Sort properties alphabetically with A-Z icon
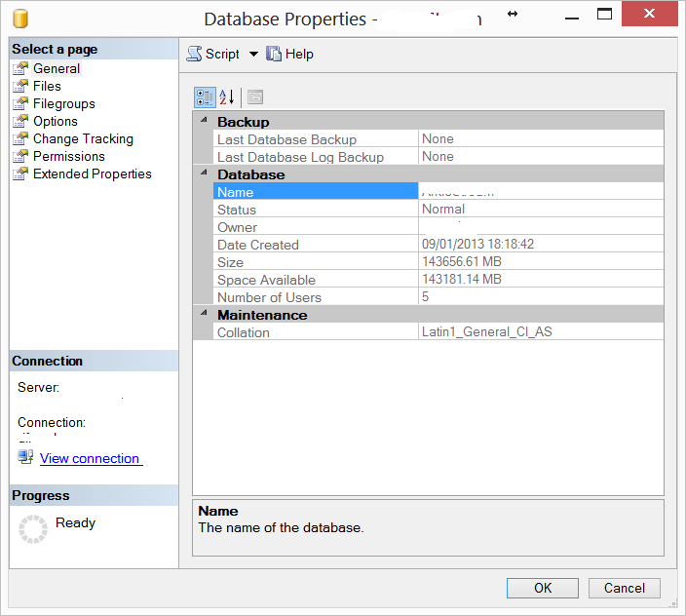 coord(227,97)
